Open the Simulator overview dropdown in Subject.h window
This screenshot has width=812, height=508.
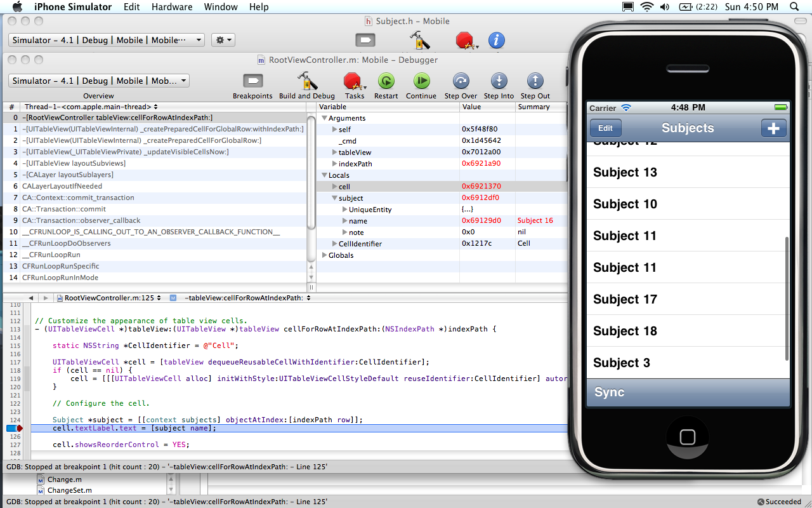click(x=107, y=40)
